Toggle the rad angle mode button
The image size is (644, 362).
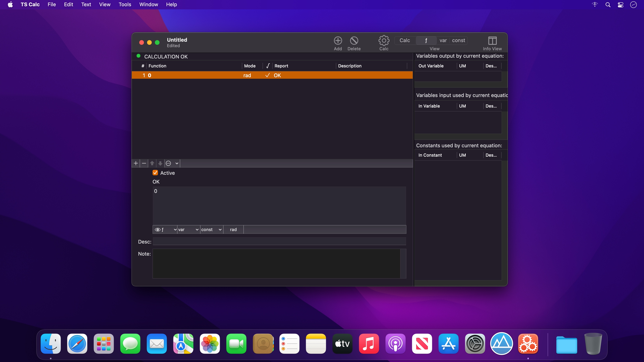pyautogui.click(x=233, y=230)
